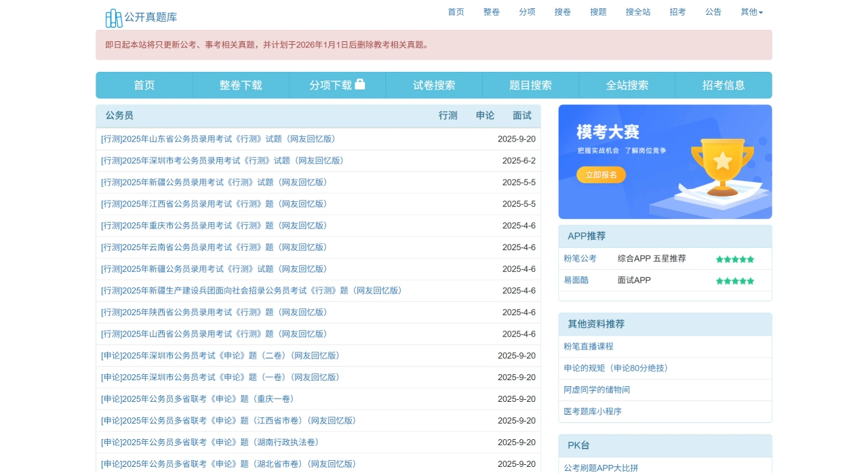Image resolution: width=868 pixels, height=473 pixels.
Task: Switch to the 试卷搜索 tab
Action: coord(434,85)
